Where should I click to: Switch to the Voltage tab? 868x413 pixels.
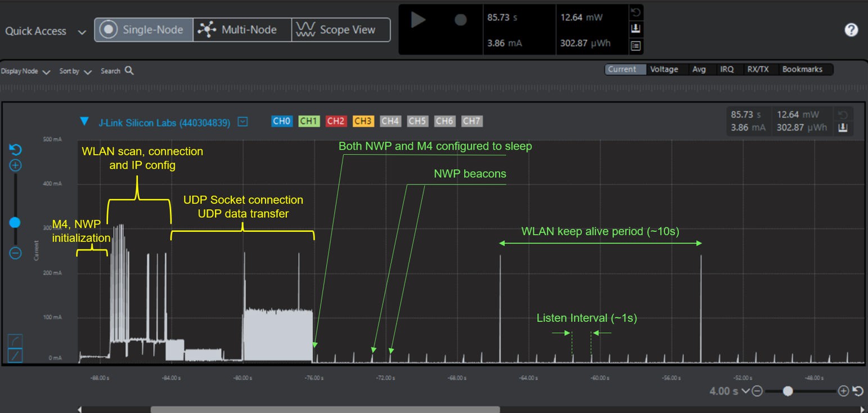(x=665, y=69)
